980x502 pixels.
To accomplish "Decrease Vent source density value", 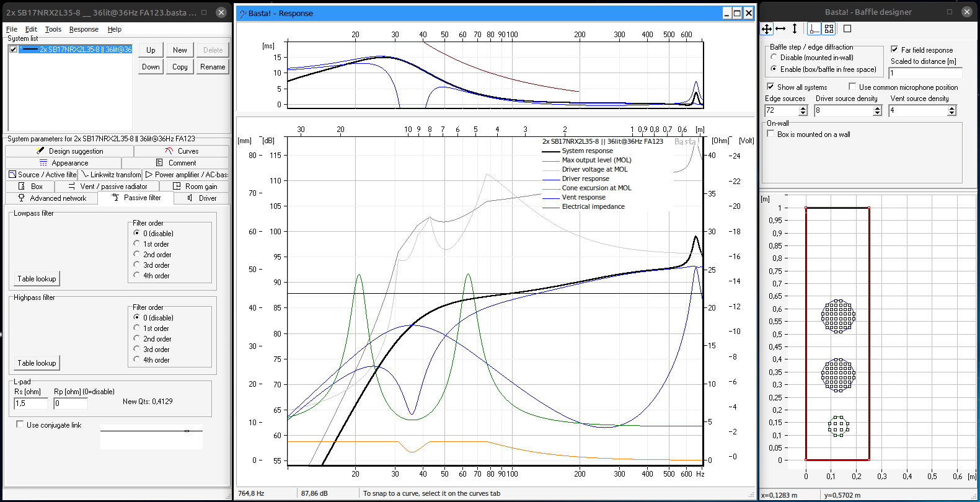I will [x=952, y=113].
